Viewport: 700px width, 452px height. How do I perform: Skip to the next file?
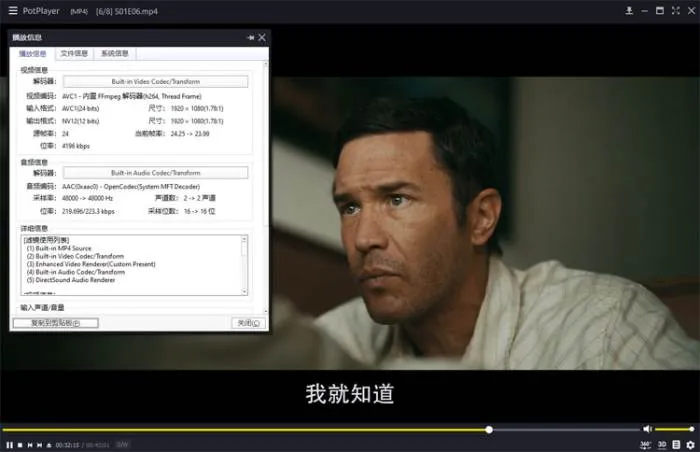click(x=40, y=444)
